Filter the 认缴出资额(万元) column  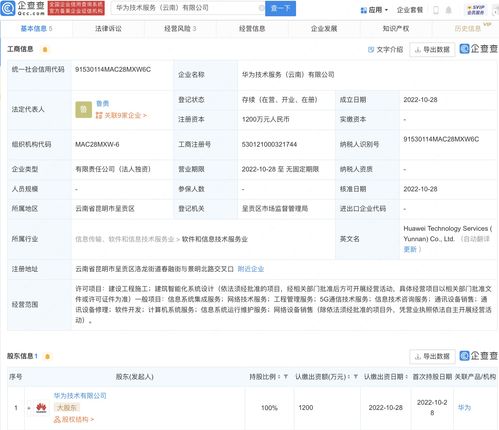[x=356, y=377]
